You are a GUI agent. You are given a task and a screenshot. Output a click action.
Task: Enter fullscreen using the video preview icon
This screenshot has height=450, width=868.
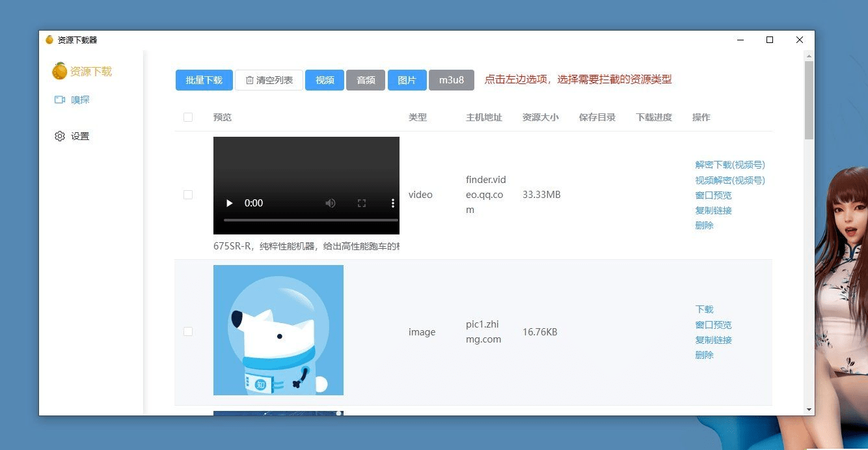(x=362, y=203)
